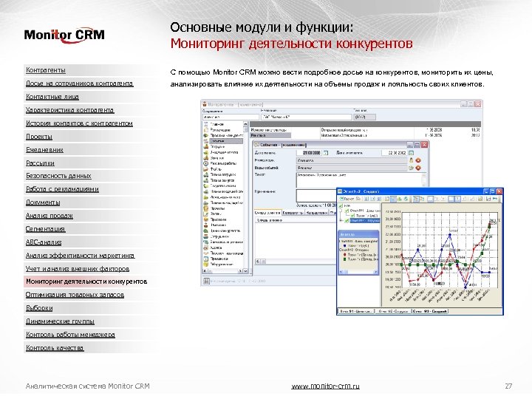Screen dimensions: 532x399
Task: Click the legend panel header in the chart window
Action: (x=358, y=234)
